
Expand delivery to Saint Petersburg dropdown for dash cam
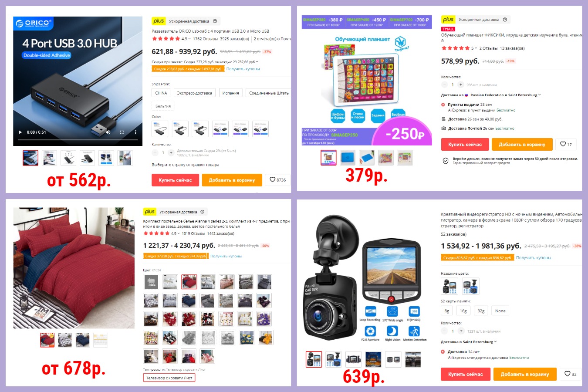pos(469,342)
